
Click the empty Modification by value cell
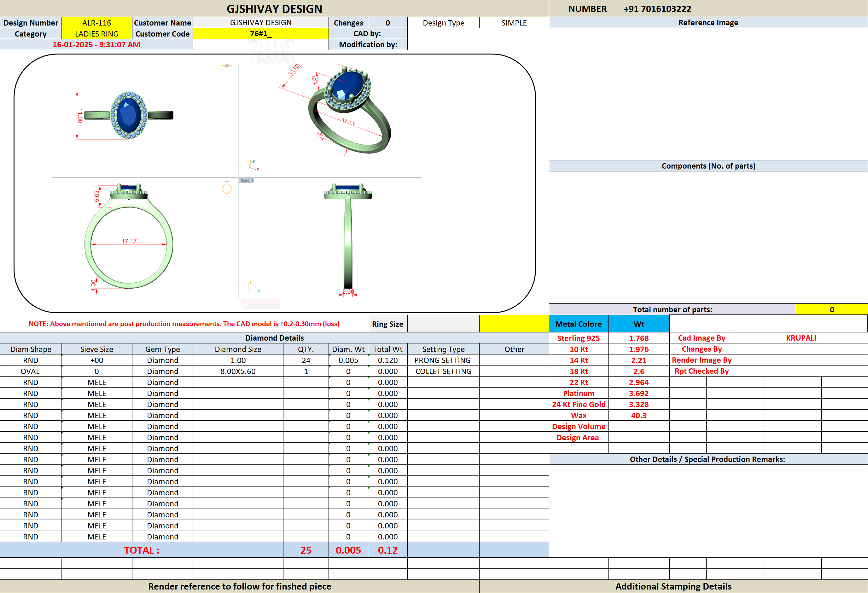click(x=478, y=44)
